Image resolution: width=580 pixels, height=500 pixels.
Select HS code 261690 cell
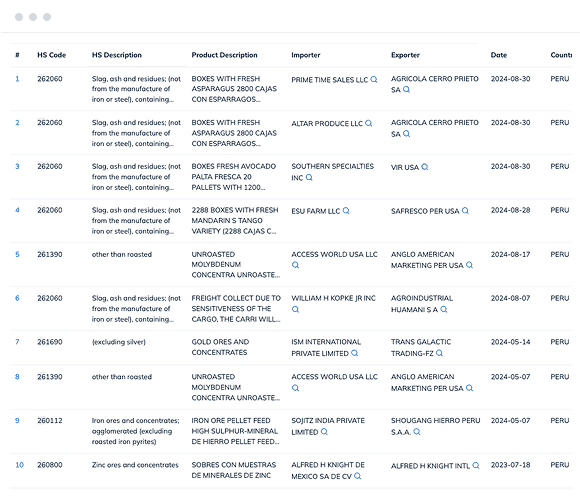[50, 342]
